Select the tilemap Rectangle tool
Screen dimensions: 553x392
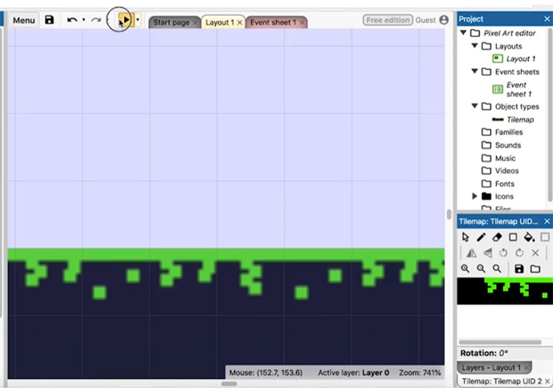click(513, 237)
